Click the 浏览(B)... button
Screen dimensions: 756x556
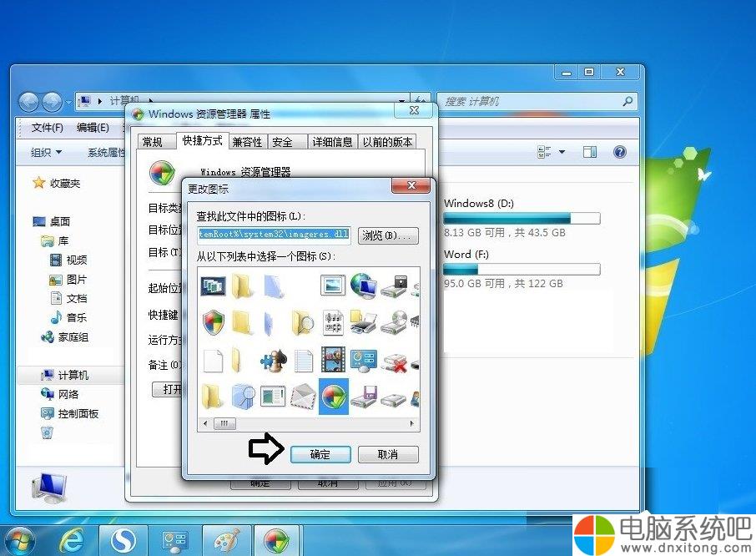pyautogui.click(x=388, y=235)
